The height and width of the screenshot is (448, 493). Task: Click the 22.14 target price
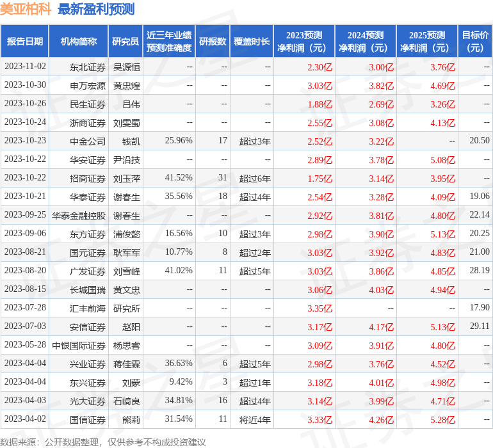[480, 215]
